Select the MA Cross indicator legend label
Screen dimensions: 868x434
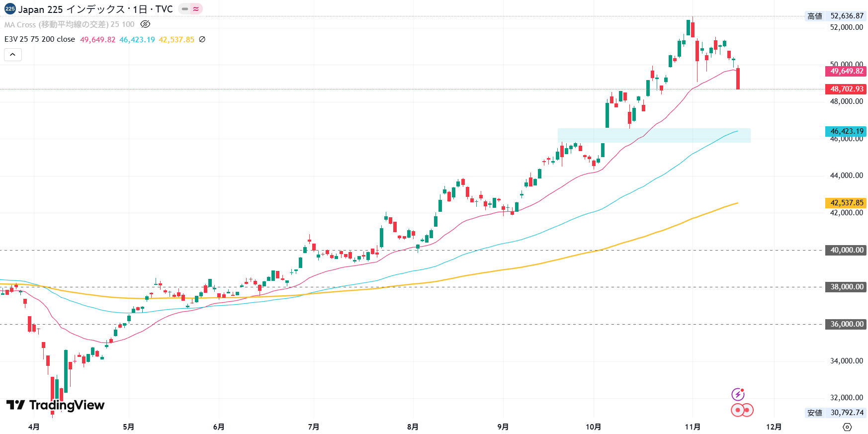point(69,24)
